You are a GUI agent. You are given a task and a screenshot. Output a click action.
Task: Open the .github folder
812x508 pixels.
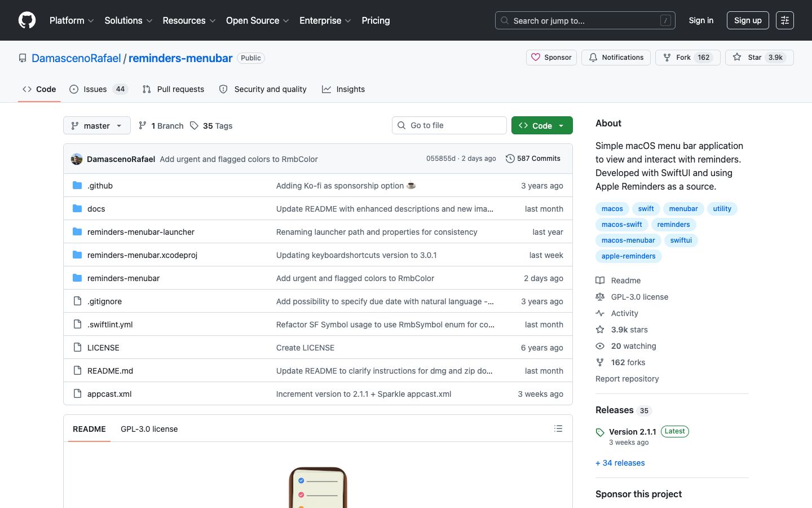(x=100, y=186)
